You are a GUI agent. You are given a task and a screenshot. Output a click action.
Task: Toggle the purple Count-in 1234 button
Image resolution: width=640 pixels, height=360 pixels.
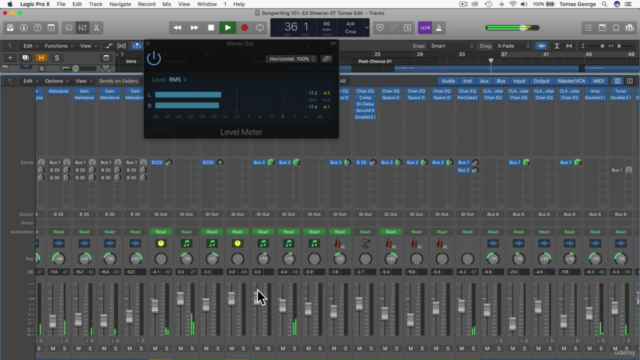[x=425, y=28]
